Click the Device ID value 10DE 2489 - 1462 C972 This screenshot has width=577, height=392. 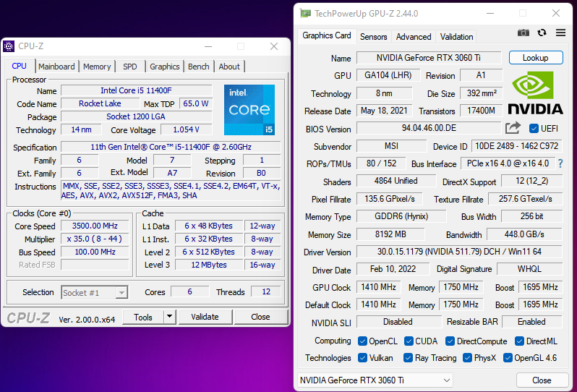[x=517, y=146]
